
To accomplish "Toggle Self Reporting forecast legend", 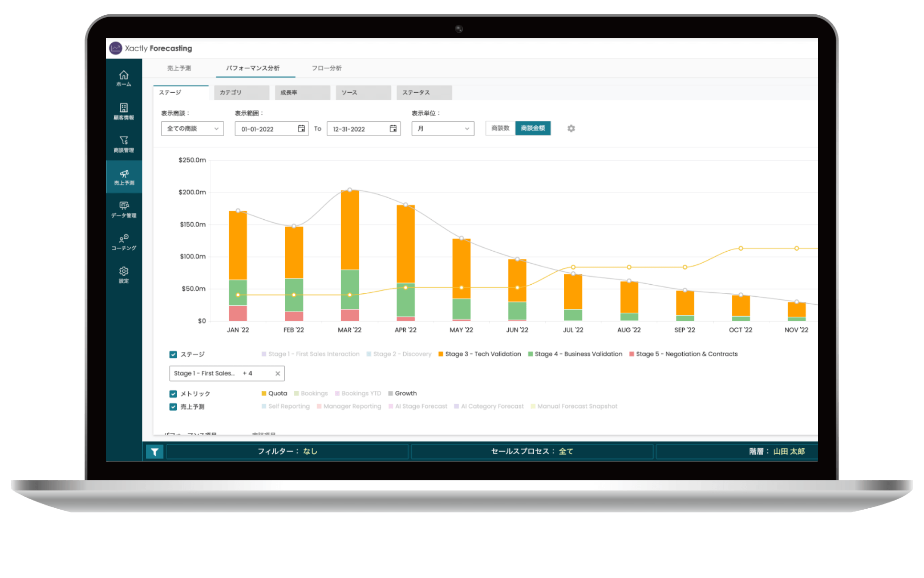I will (286, 407).
